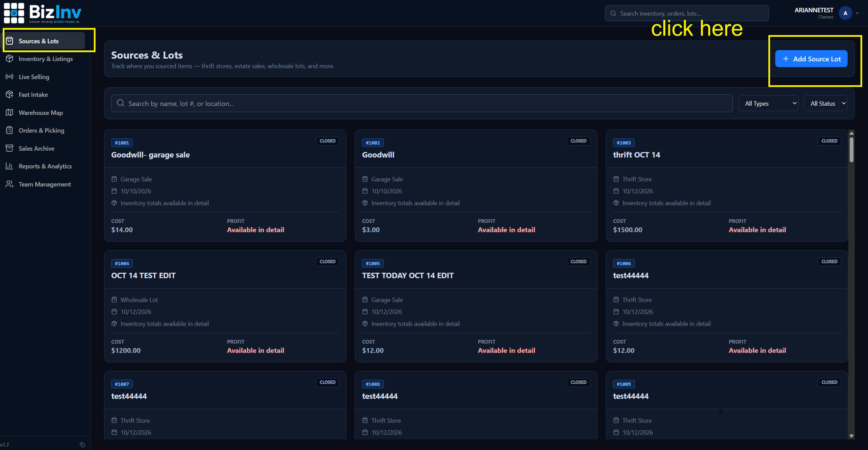Click the ARIANNETEST username text
Screen dimensions: 868x450
(814, 10)
